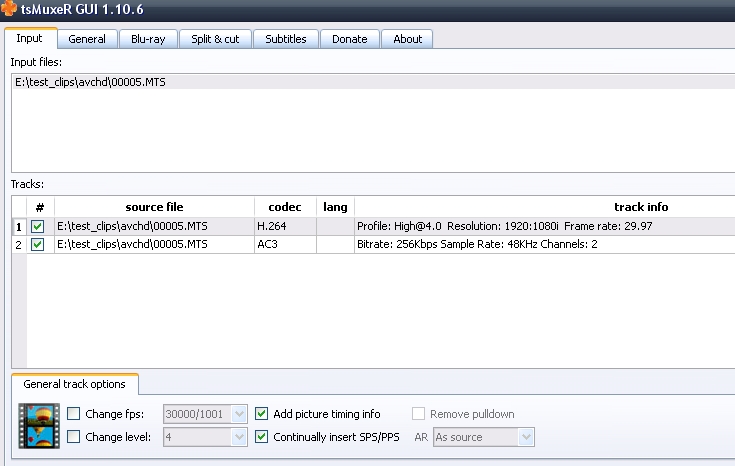Open the 30000/1001 fps dropdown
This screenshot has width=735, height=466.
(x=205, y=414)
